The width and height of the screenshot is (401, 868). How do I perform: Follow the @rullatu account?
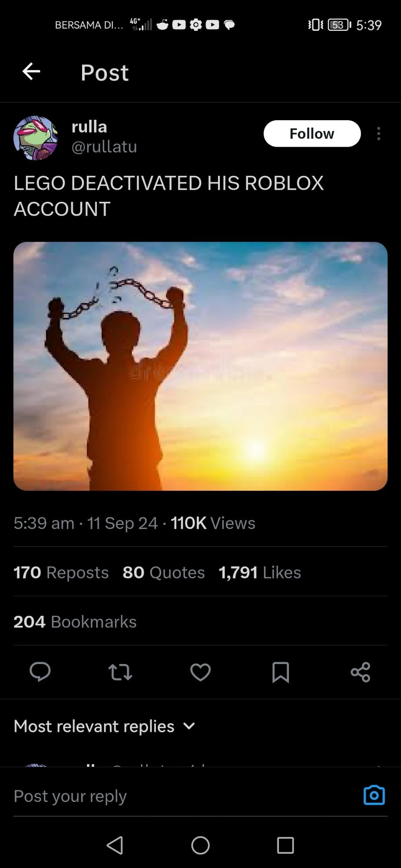coord(312,134)
